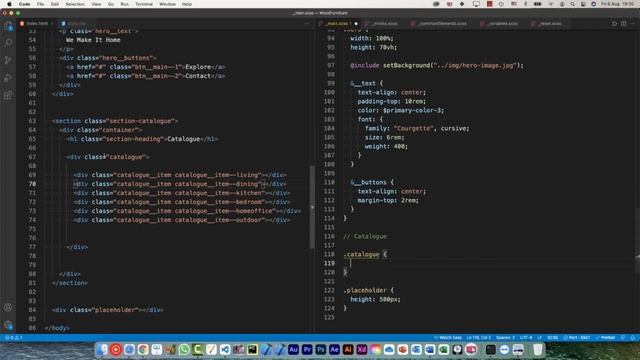Switch to the _commonElements.scss tab
This screenshot has width=640, height=360.
(x=440, y=24)
